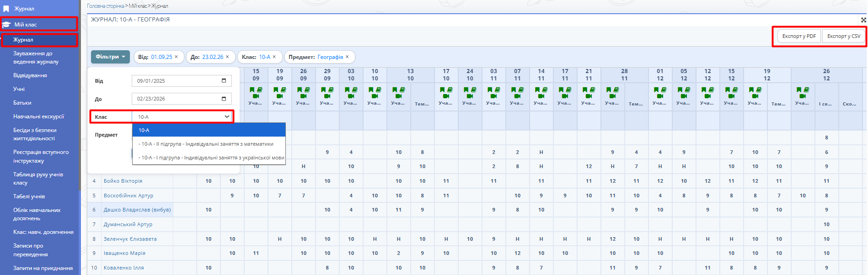Click the 'Мій клас' breadcrumb link

(x=138, y=6)
